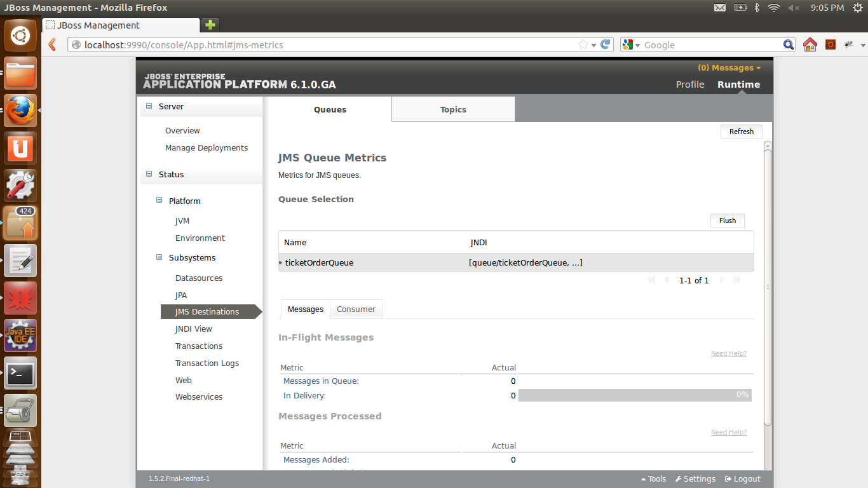This screenshot has width=868, height=488.
Task: Launch the terminal icon from the dock
Action: 20,373
